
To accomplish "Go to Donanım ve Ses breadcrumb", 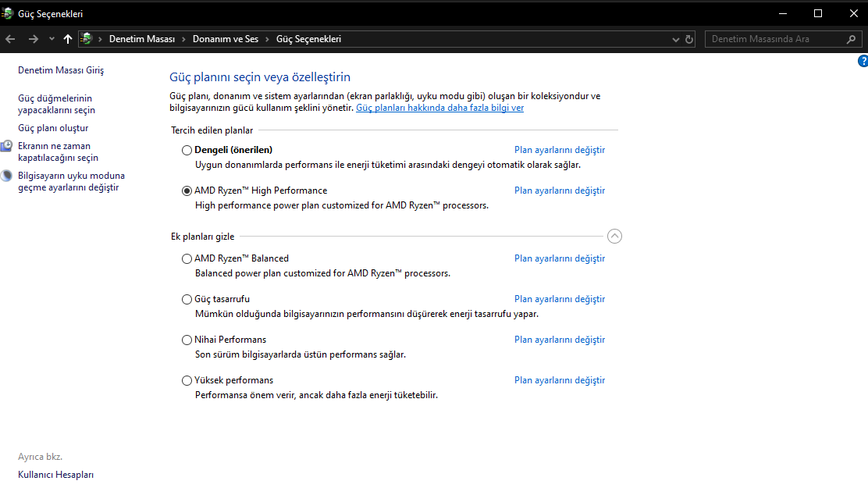I will [x=226, y=39].
